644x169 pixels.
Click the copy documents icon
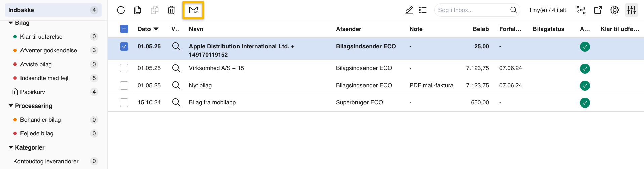click(x=138, y=10)
